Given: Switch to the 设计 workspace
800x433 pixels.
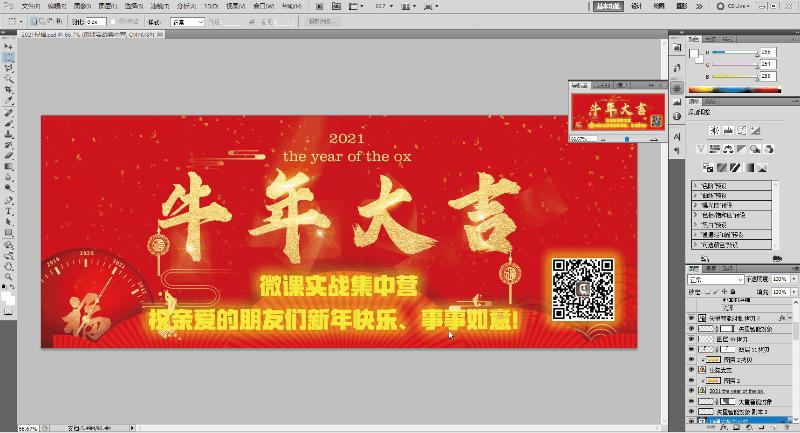Looking at the screenshot, I should pos(637,6).
